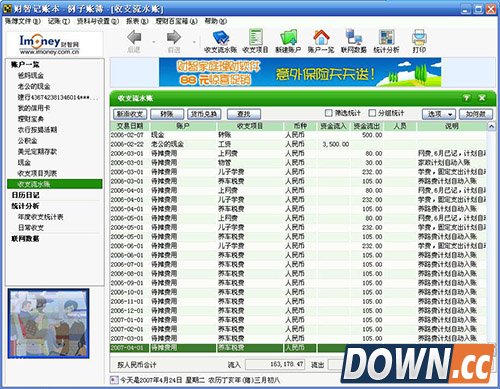Click the 后退 (Back) arrow icon
500x389 pixels.
click(x=134, y=37)
